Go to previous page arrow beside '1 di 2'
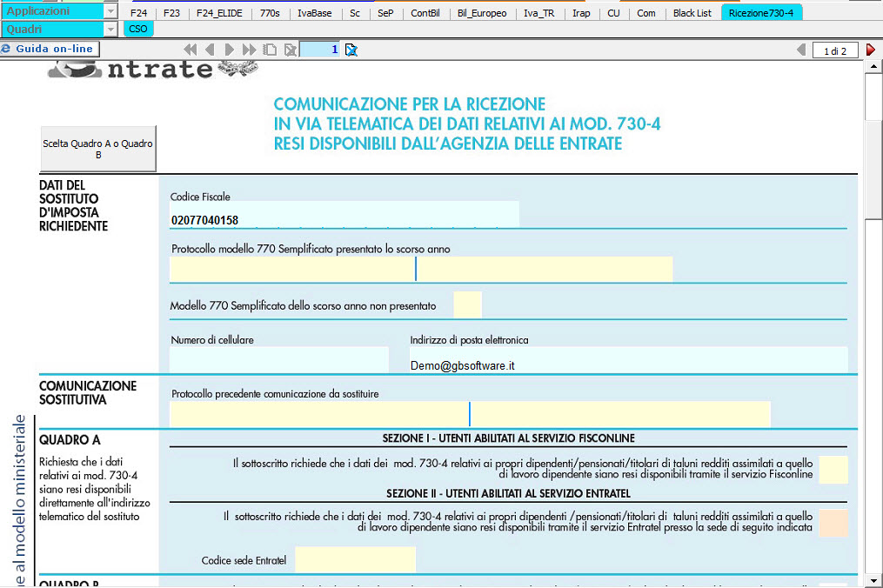Image resolution: width=883 pixels, height=588 pixels. coord(801,50)
